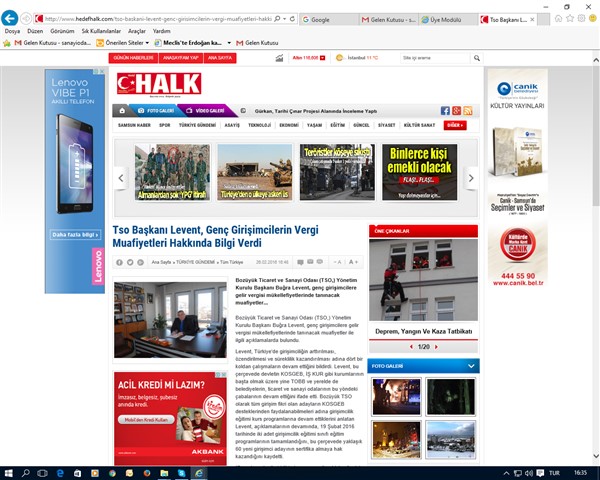This screenshot has height=480, width=600.
Task: Click the finance chart icon near Altın
Action: pos(279,58)
